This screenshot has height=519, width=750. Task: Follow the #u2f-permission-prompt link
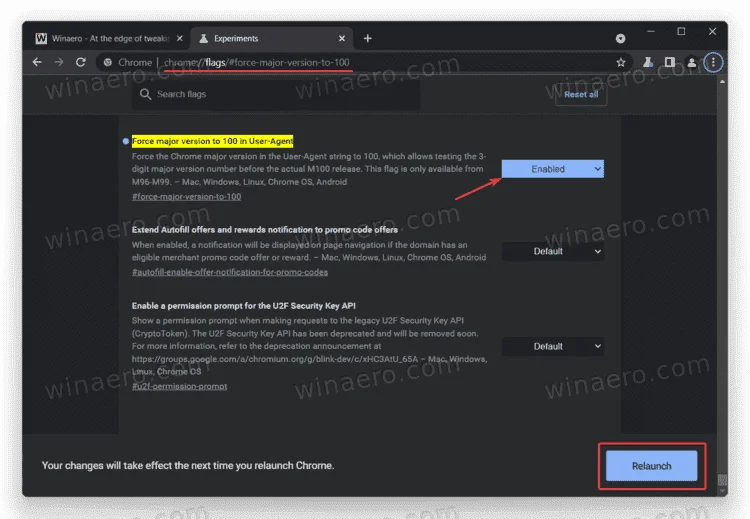(179, 386)
